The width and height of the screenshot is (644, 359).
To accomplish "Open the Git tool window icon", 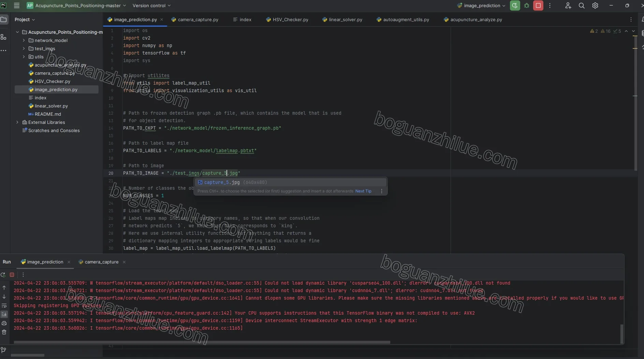I will point(4,350).
